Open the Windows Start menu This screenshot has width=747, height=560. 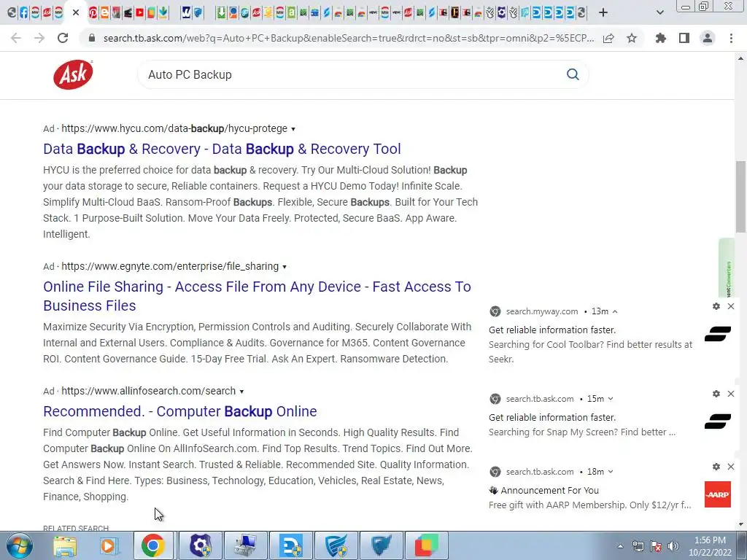coord(20,545)
